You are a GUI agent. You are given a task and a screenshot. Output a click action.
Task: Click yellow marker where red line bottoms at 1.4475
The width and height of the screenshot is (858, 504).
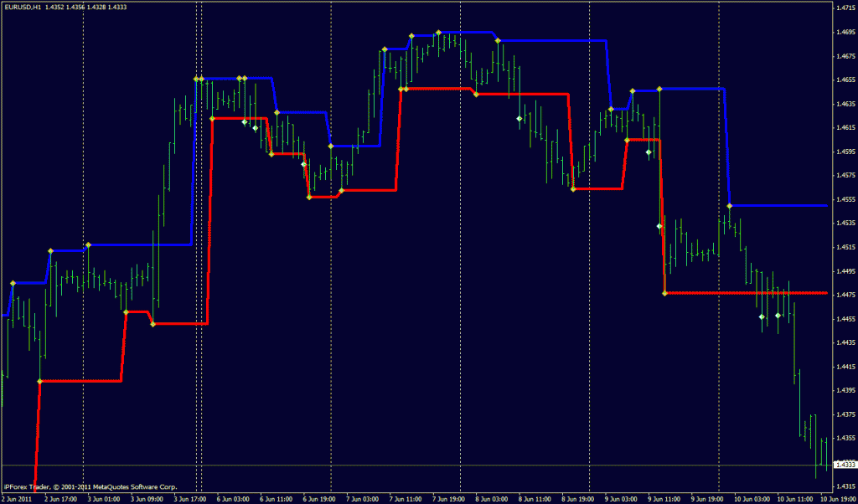(x=664, y=293)
